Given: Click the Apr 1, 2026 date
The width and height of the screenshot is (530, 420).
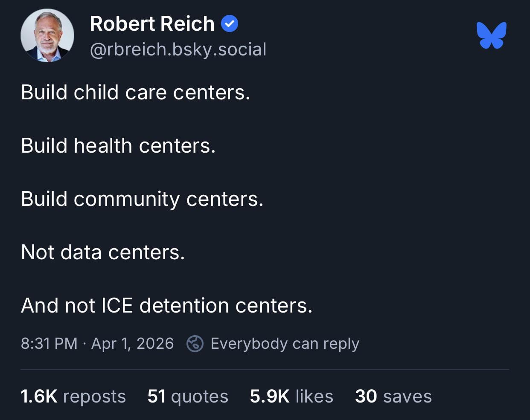Looking at the screenshot, I should (132, 343).
